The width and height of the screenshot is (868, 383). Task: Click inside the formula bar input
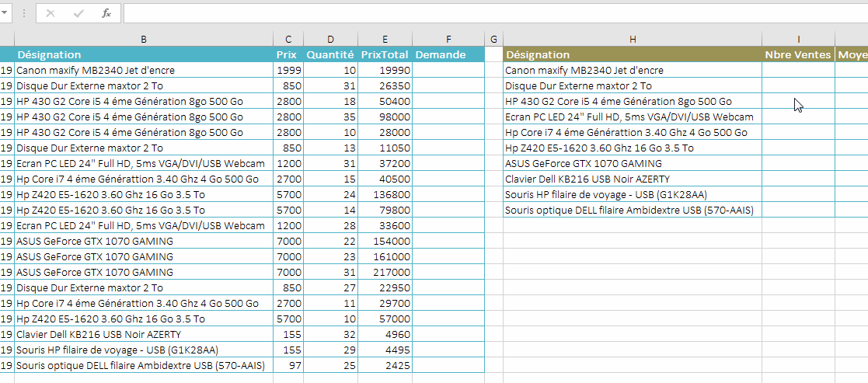click(496, 13)
